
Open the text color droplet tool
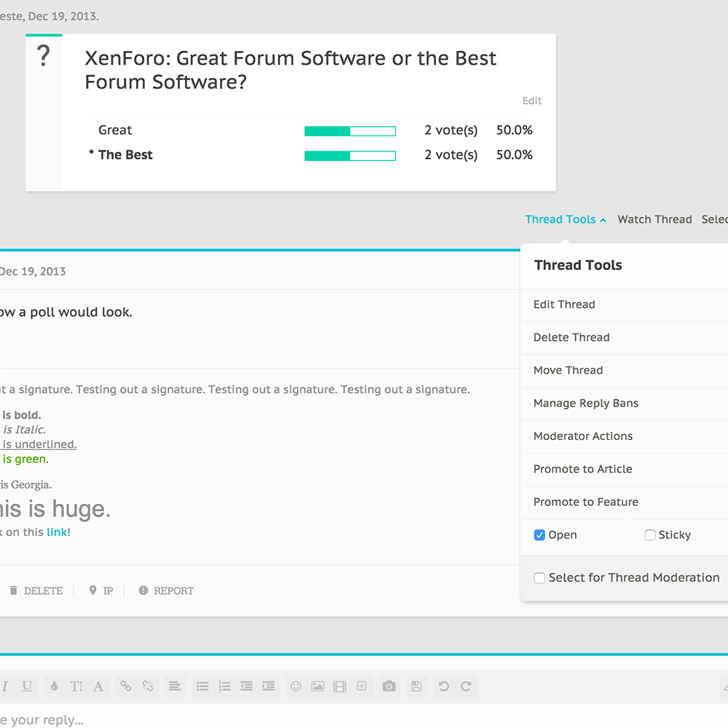pyautogui.click(x=55, y=687)
